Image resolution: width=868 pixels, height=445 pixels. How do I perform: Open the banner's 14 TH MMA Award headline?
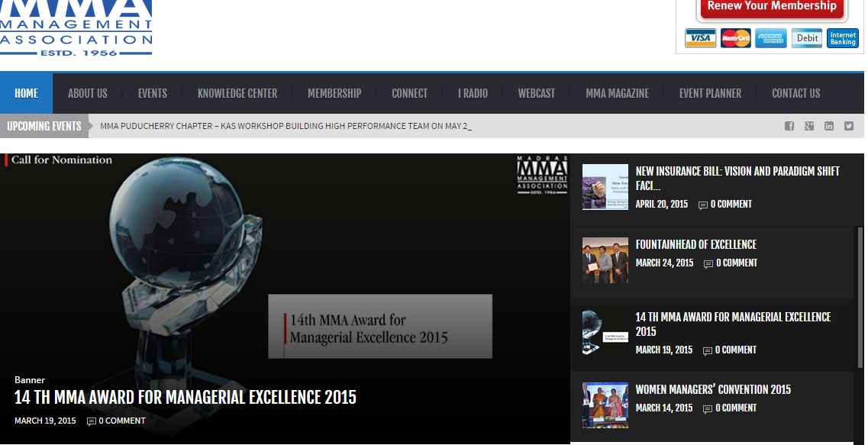186,398
